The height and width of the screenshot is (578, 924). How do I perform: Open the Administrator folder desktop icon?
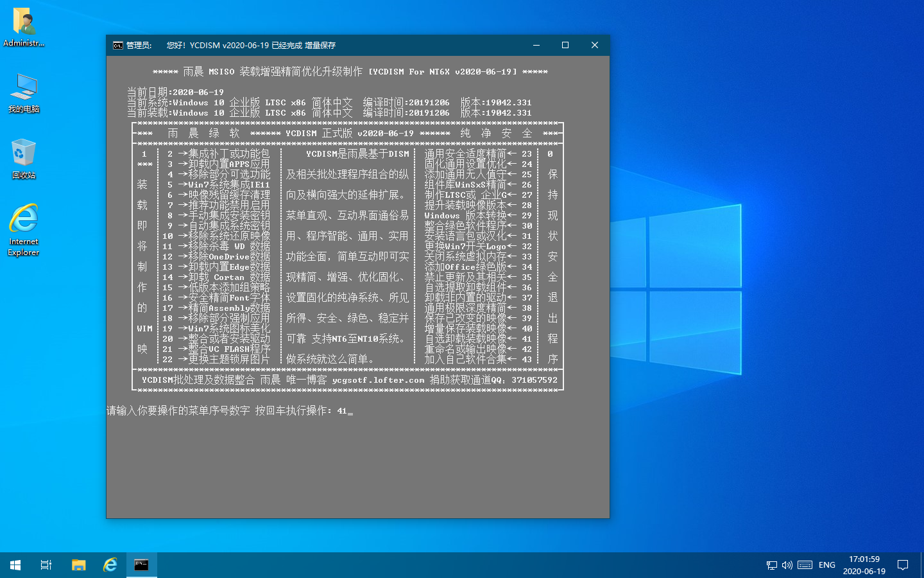[24, 27]
